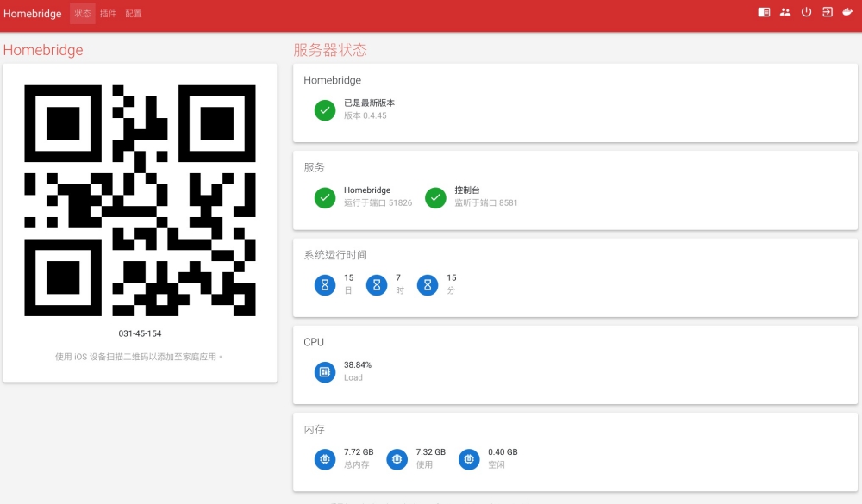
Task: Click the 服务 card title
Action: [314, 168]
